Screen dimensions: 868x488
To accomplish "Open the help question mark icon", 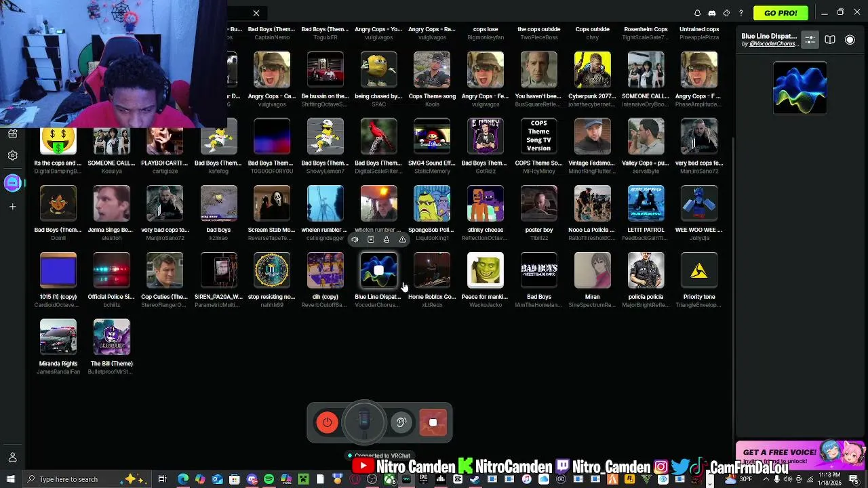I will 741,13.
